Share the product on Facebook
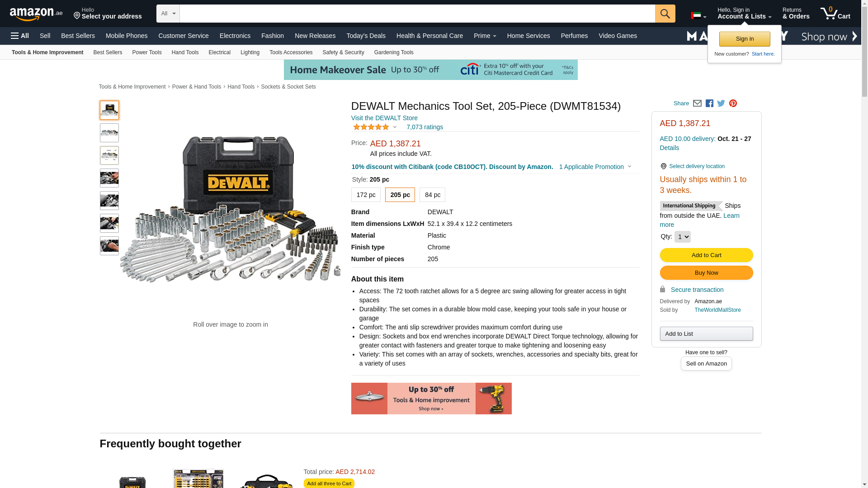Viewport: 868px width, 488px height. [x=709, y=103]
